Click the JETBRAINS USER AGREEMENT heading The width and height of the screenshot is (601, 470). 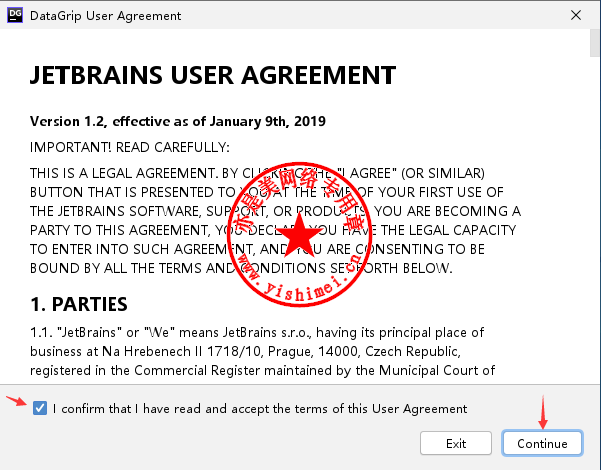[x=213, y=75]
